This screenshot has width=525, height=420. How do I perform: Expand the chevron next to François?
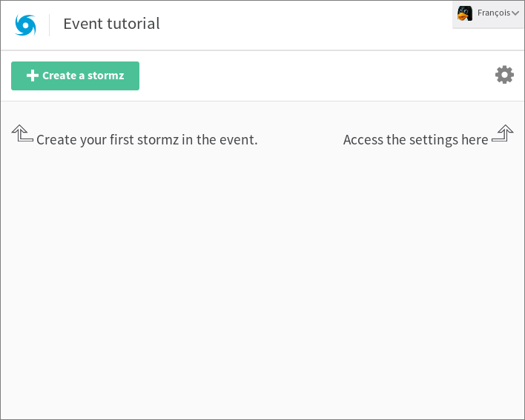(515, 13)
